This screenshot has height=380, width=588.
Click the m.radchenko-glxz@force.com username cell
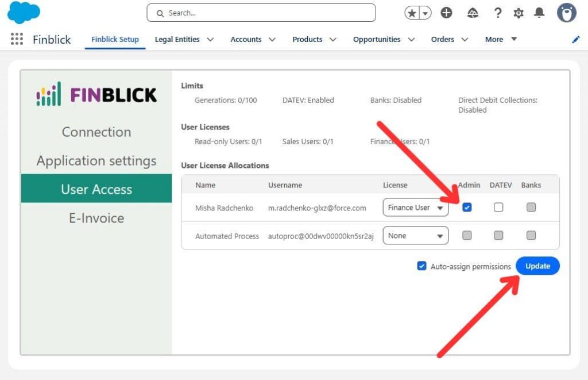point(317,208)
